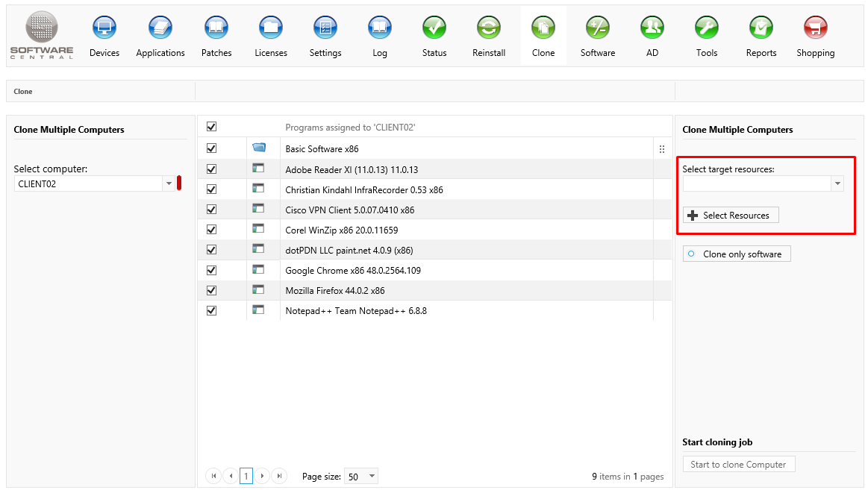868x493 pixels.
Task: Open the Devices section icon
Action: 104,28
